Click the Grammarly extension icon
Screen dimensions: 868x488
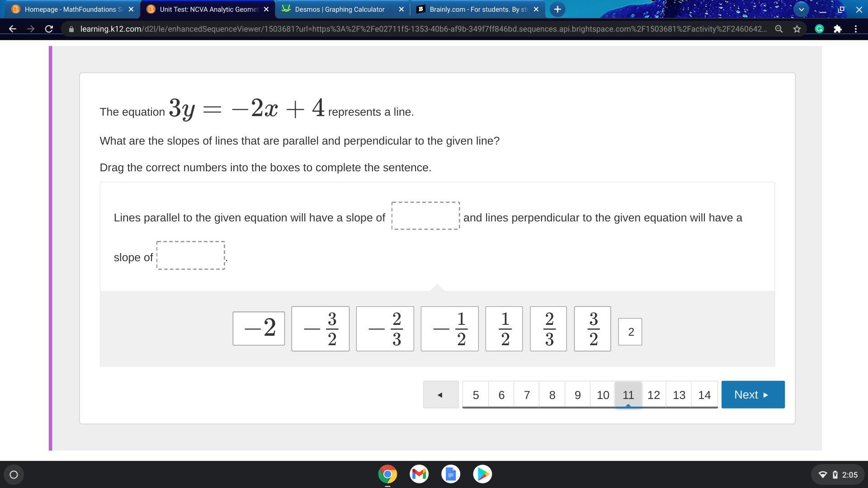(x=819, y=29)
